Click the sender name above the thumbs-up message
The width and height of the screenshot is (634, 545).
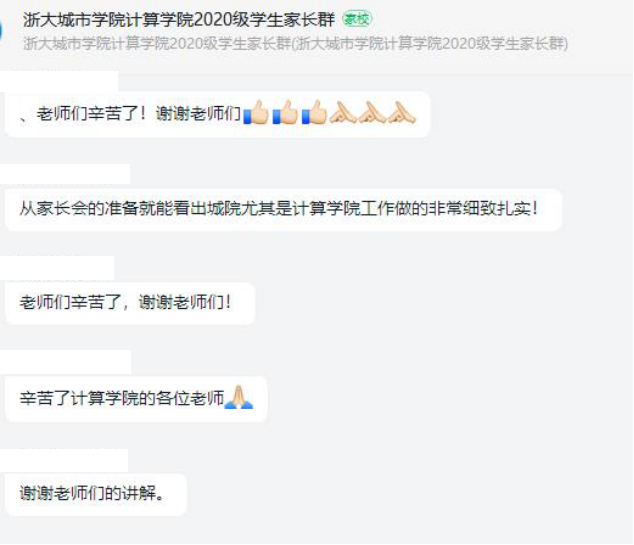(x=59, y=81)
